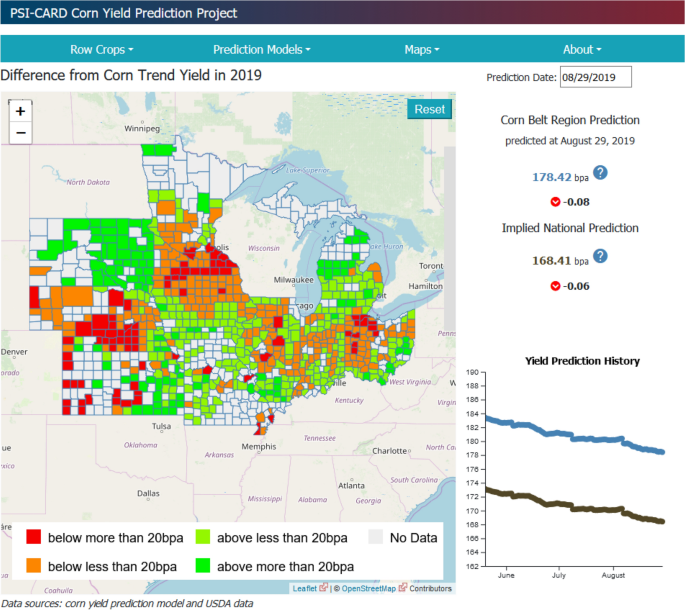Reset the map view
The image size is (685, 610).
[430, 109]
